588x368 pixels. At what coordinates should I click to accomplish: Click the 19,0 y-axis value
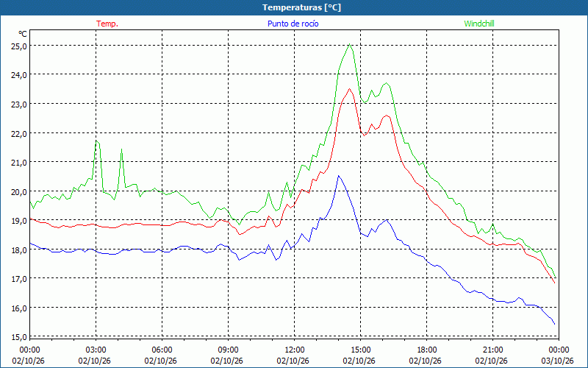click(19, 221)
